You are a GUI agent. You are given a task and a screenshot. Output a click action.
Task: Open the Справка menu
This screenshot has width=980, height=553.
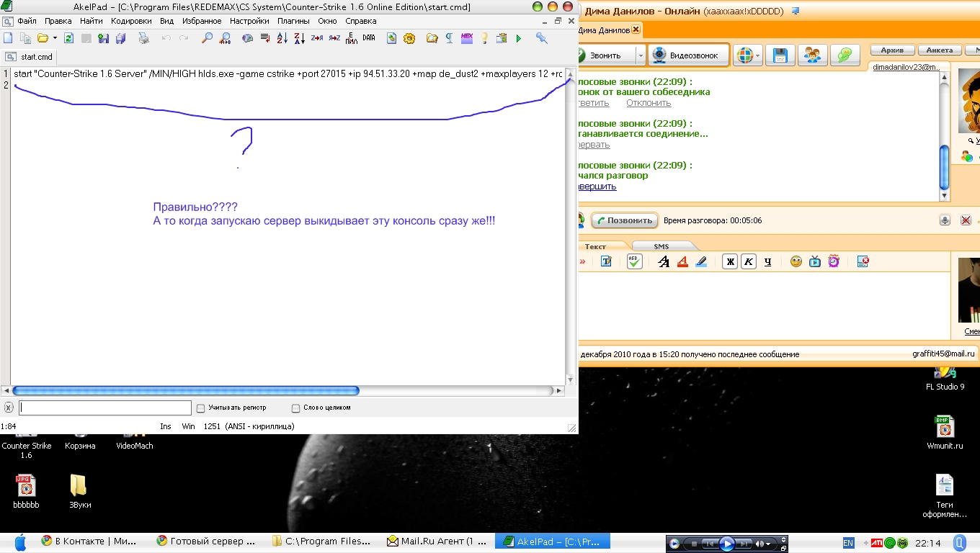pos(361,21)
